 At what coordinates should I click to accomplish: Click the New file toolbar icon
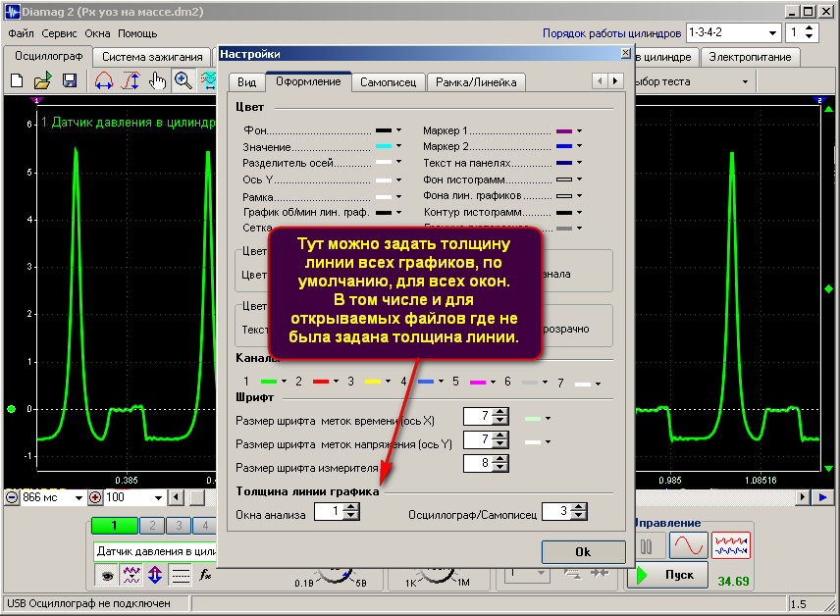pos(17,80)
